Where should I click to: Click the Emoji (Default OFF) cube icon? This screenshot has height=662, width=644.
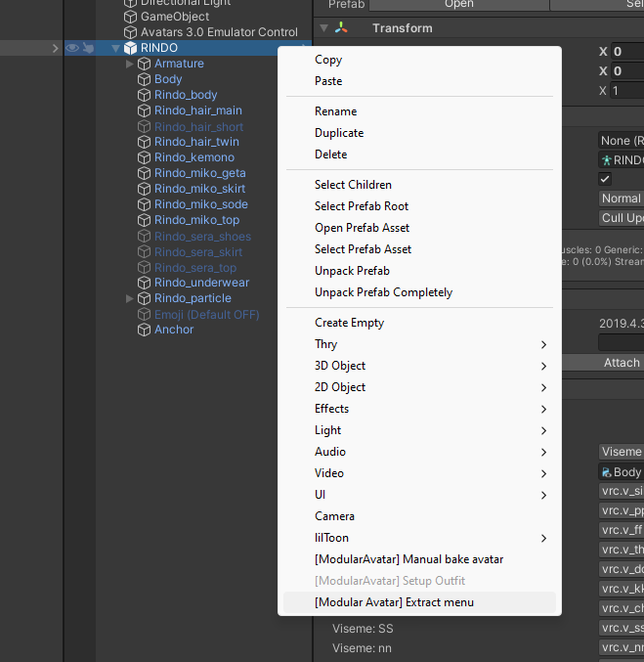144,315
